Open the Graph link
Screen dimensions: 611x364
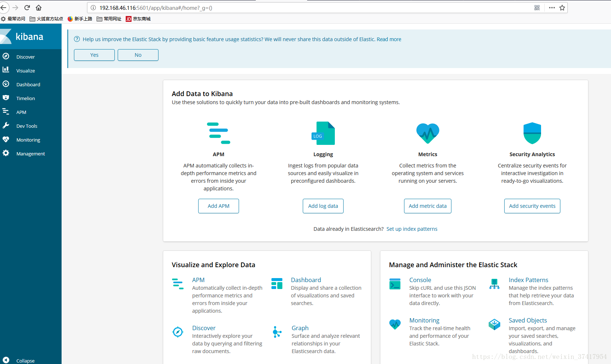coord(300,328)
